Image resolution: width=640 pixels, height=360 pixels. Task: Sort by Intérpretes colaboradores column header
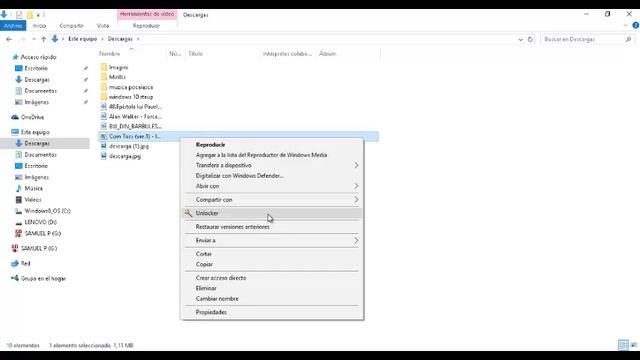288,53
